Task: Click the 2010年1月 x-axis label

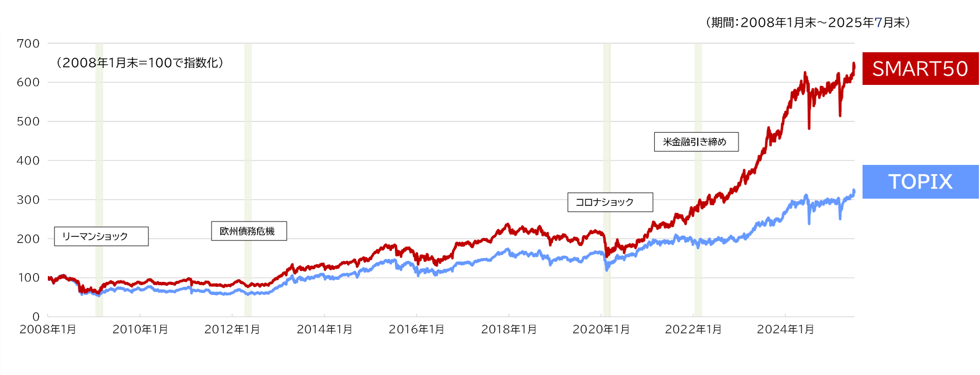Action: [140, 329]
